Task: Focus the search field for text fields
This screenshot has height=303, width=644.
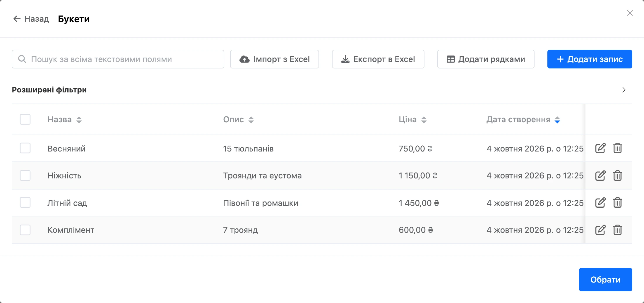Action: click(x=118, y=59)
